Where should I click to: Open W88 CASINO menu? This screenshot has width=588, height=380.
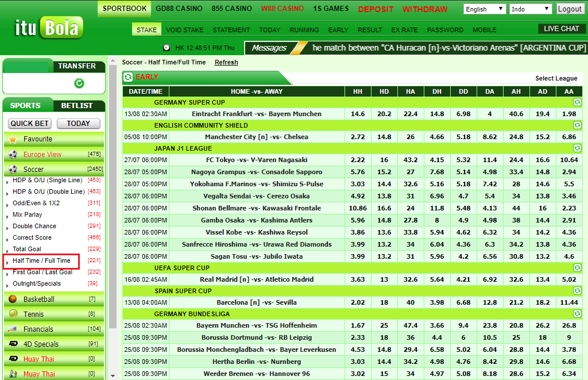(283, 8)
